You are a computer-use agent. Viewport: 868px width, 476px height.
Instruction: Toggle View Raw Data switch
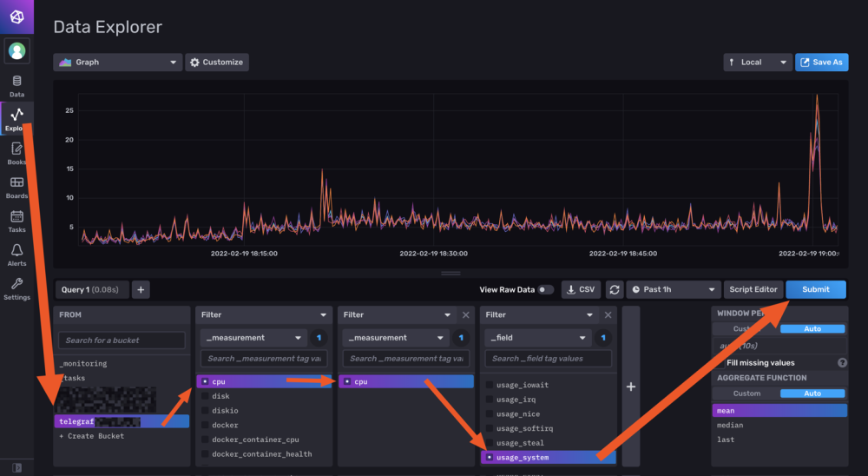pos(545,289)
